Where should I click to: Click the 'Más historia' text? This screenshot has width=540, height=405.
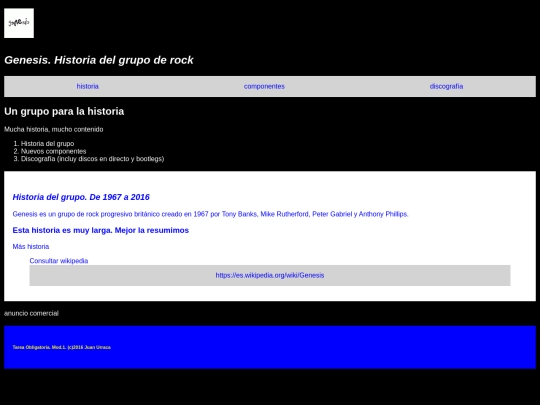tap(31, 247)
